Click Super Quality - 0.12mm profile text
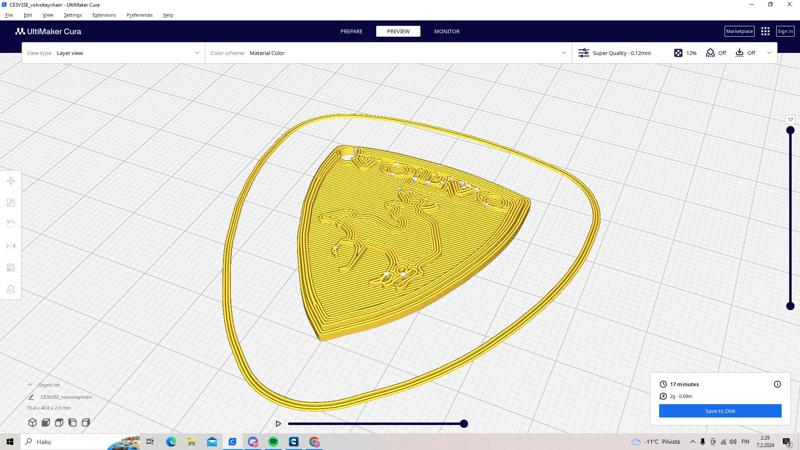800x450 pixels. coord(621,53)
